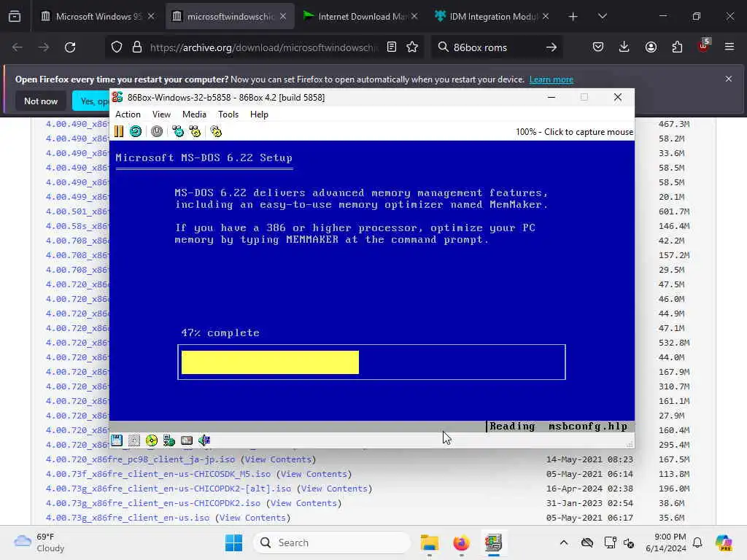Open File Explorer from the taskbar
The height and width of the screenshot is (560, 747).
tap(429, 542)
